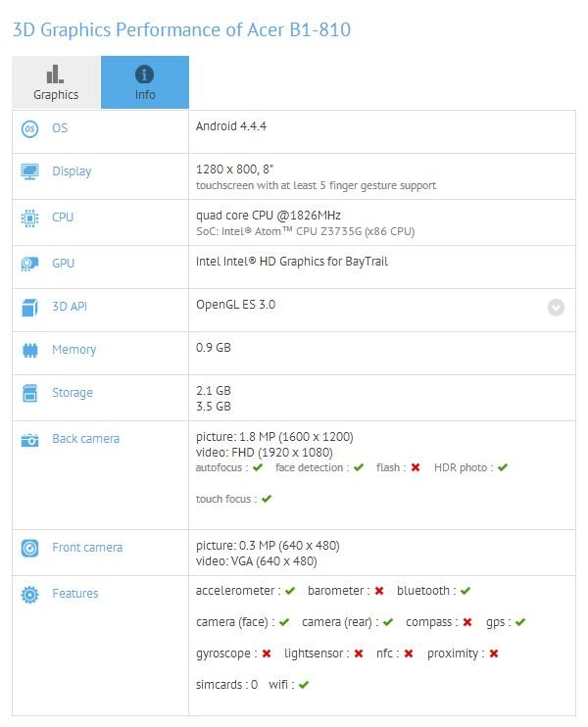Click the 3D API cube icon
Screen dimensions: 588x727
tap(30, 307)
